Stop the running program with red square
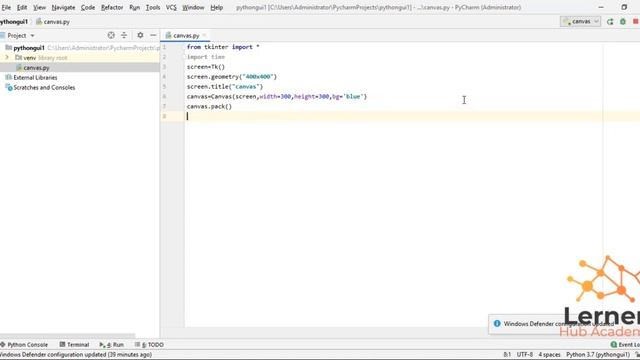640x360 pixels. (x=636, y=22)
